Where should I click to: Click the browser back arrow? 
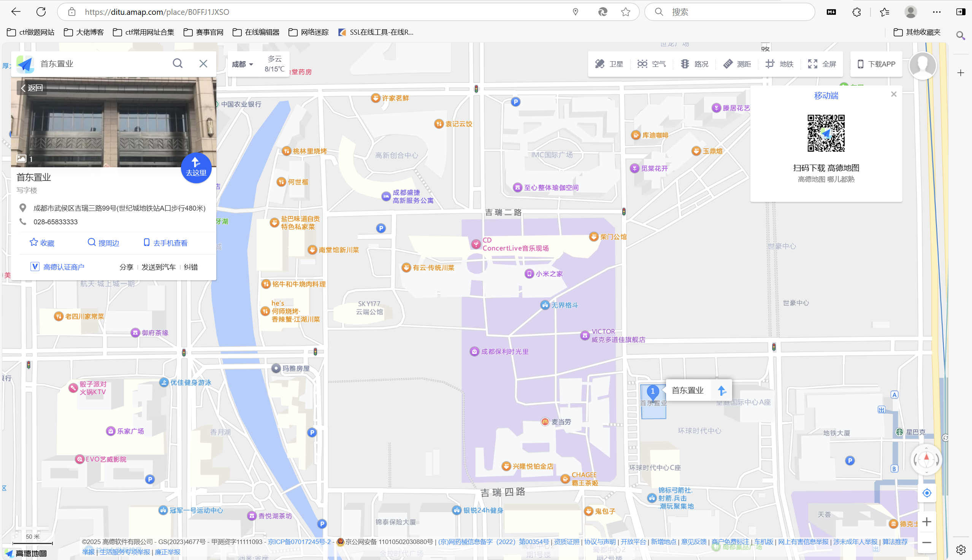point(16,11)
